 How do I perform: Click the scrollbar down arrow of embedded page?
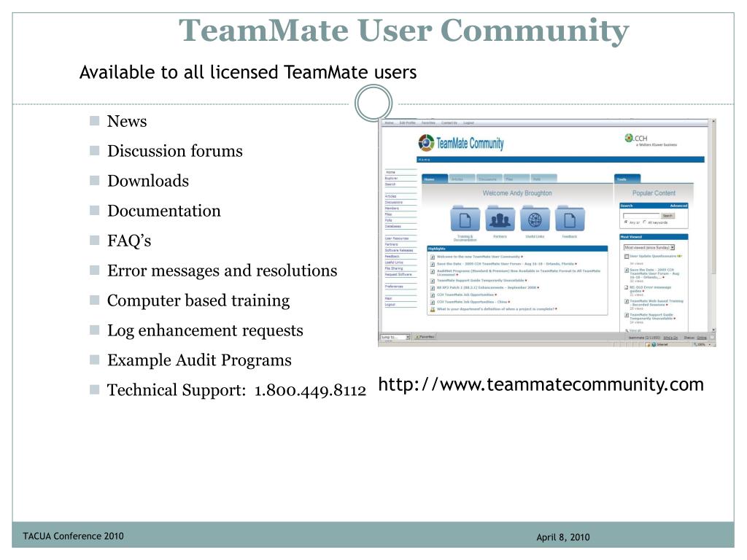tap(713, 330)
